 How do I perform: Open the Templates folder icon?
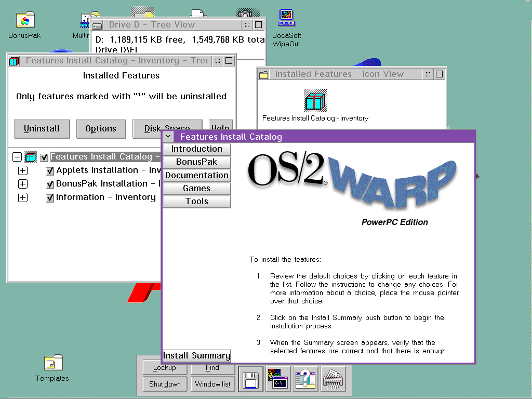tap(52, 363)
